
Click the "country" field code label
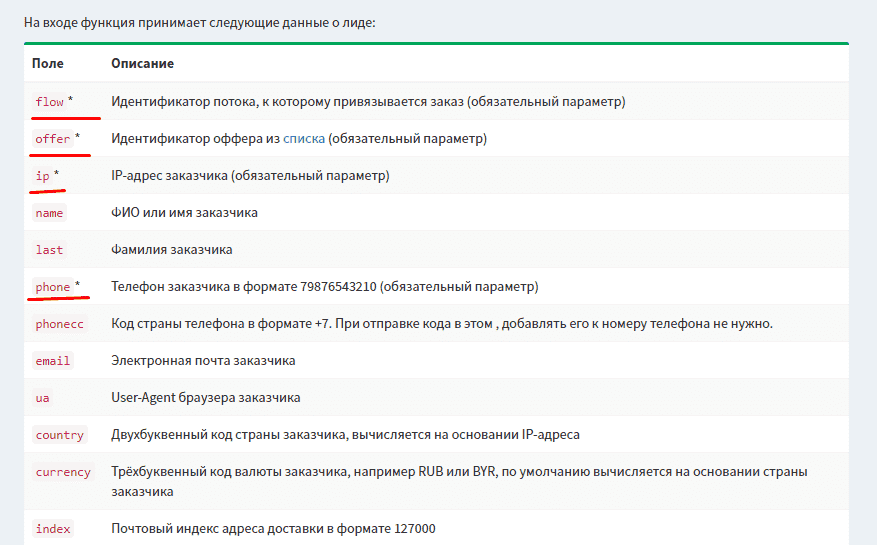click(59, 435)
